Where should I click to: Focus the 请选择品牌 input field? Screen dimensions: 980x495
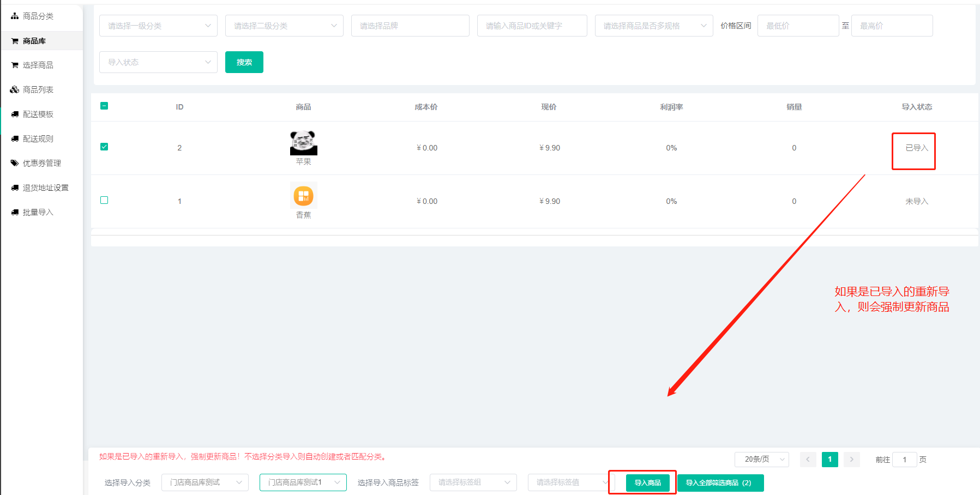(410, 26)
